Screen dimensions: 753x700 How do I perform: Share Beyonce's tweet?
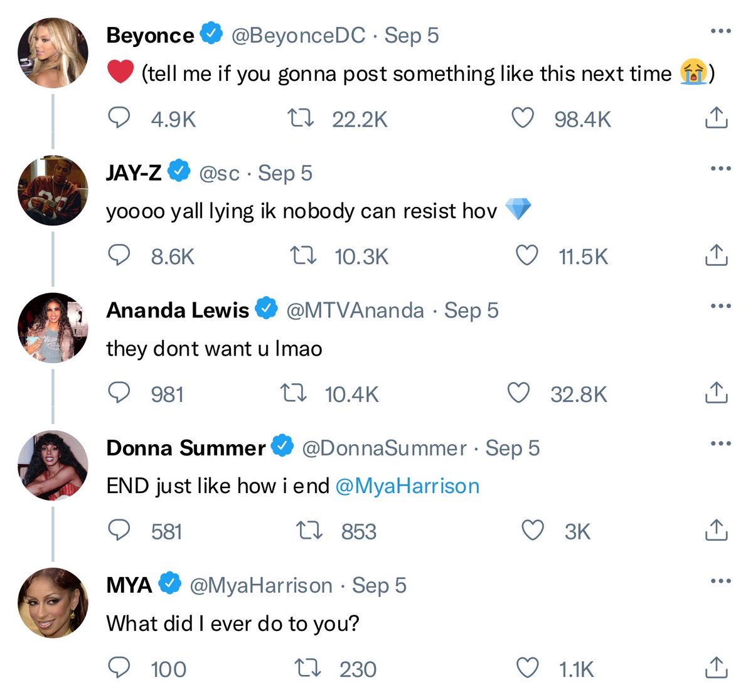(716, 117)
